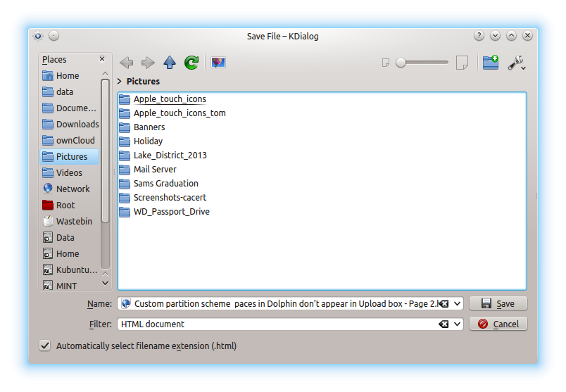The height and width of the screenshot is (392, 566).
Task: Click the Cancel button
Action: coord(498,324)
